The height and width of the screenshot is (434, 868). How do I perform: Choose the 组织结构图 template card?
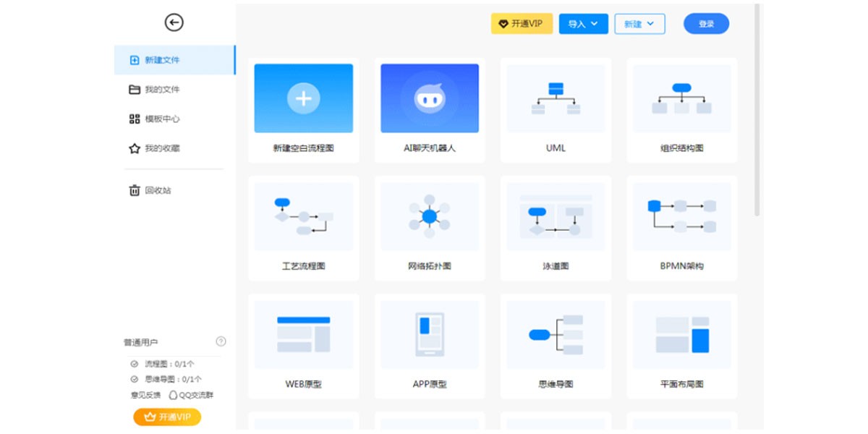pos(682,110)
